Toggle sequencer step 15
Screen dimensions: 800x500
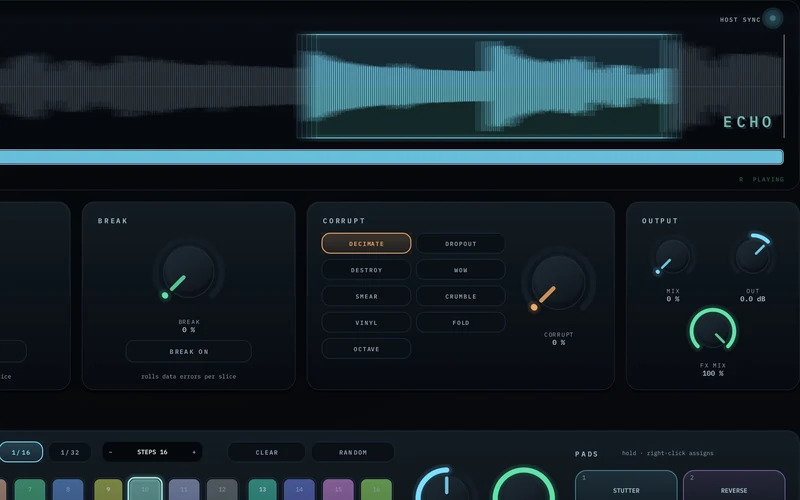click(338, 489)
